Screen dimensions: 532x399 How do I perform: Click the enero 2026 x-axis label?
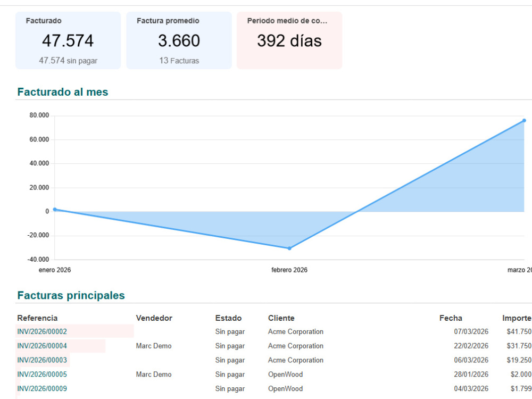[x=55, y=270]
